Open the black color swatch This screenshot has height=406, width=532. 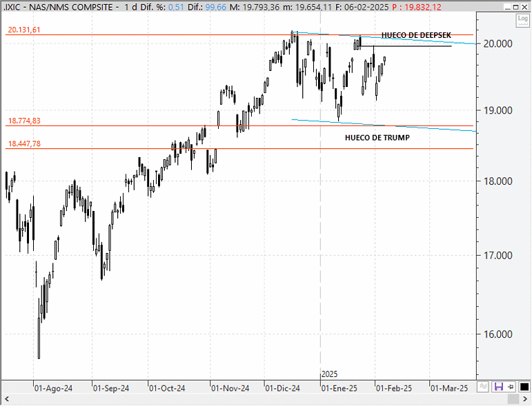point(524,387)
